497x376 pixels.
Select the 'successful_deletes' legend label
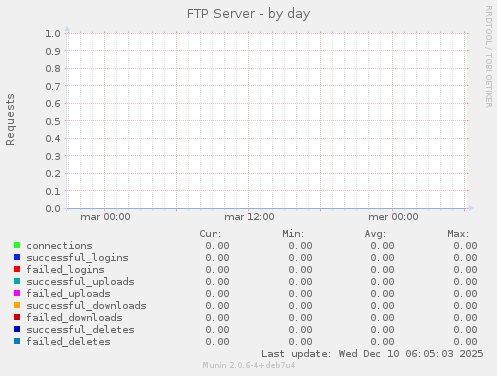(80, 330)
